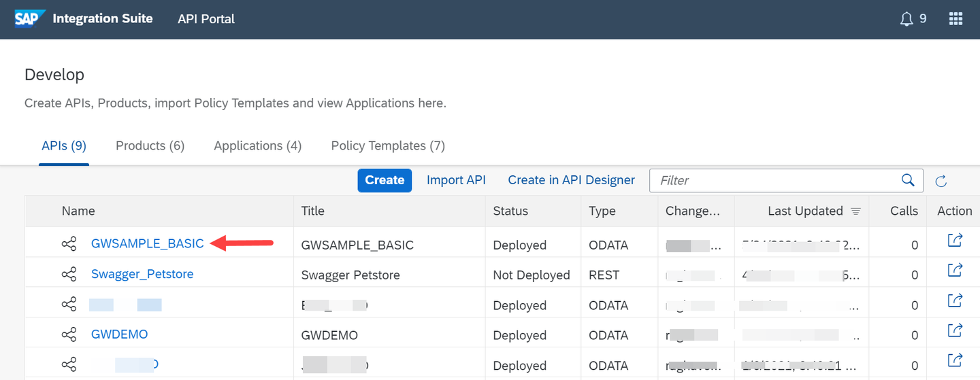980x380 pixels.
Task: Click Integration Suite title text
Action: (x=103, y=18)
